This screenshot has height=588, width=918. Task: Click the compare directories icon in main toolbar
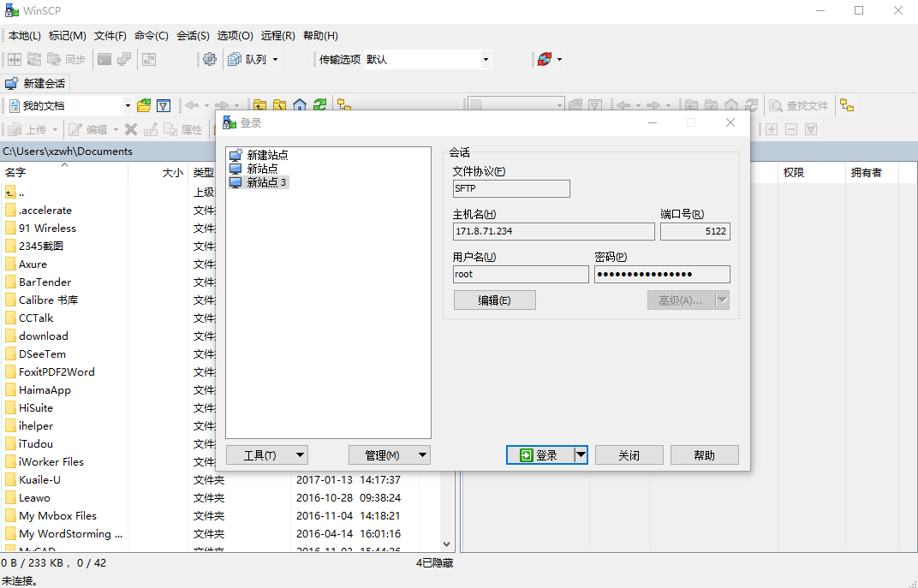pos(15,59)
